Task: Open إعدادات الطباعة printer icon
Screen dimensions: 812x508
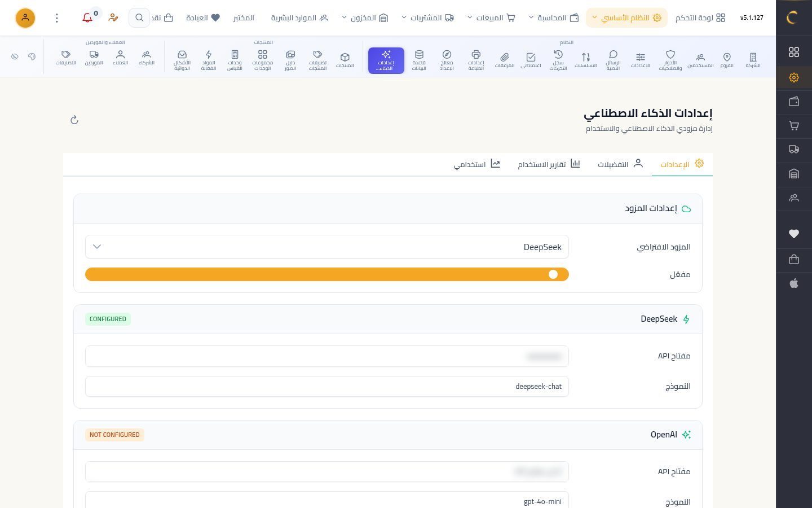Action: [x=476, y=60]
